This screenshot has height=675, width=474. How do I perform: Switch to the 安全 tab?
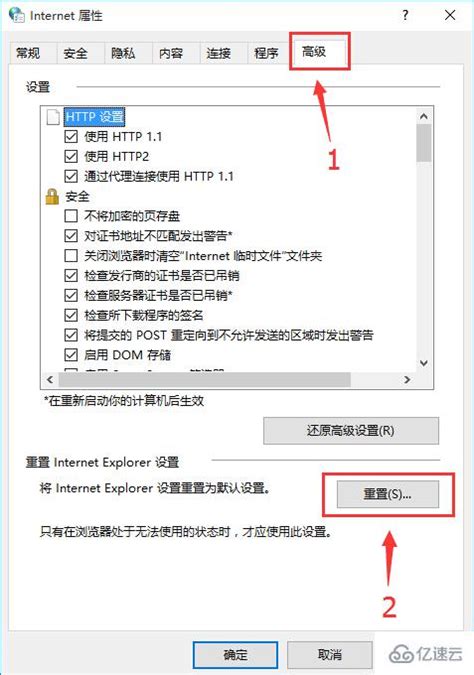(x=76, y=53)
